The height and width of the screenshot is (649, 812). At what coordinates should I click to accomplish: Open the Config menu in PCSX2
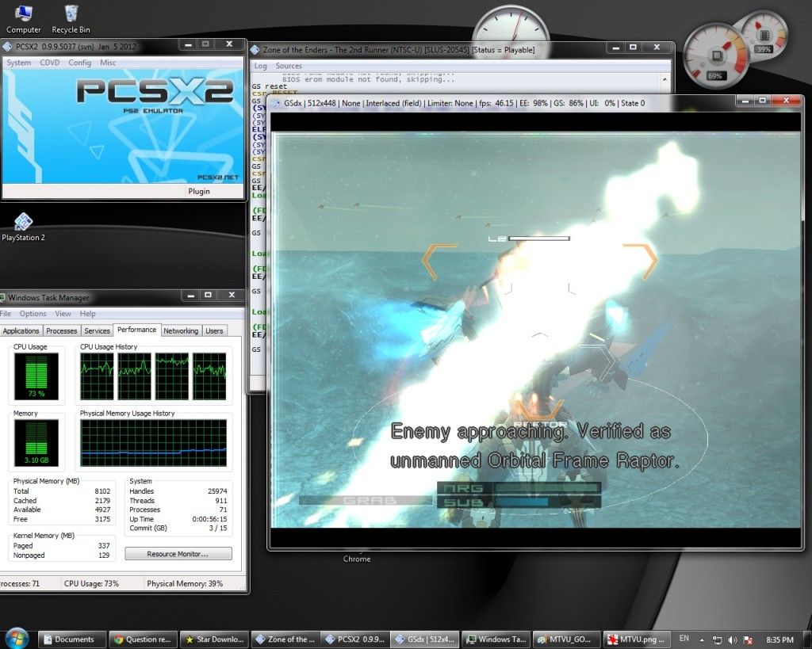tap(79, 63)
